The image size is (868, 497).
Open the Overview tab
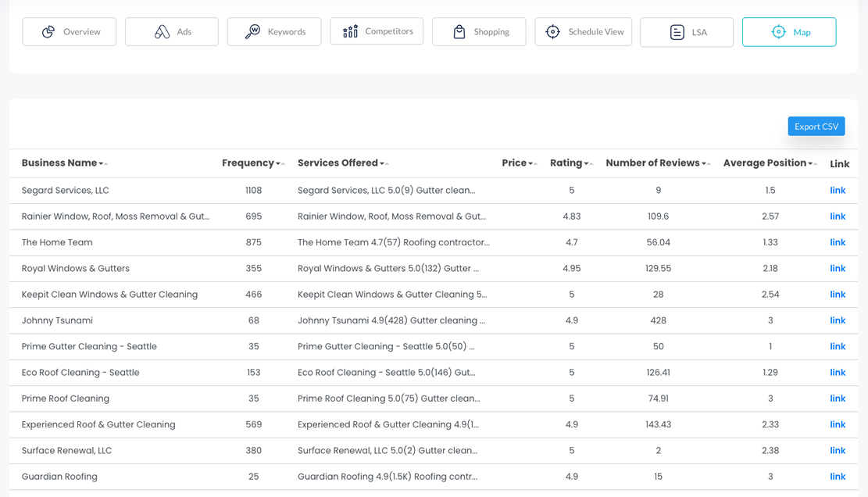click(x=70, y=31)
